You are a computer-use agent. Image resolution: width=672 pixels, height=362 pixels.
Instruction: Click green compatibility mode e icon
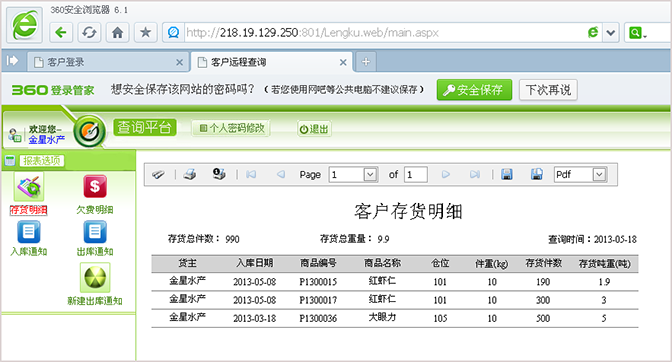click(593, 33)
